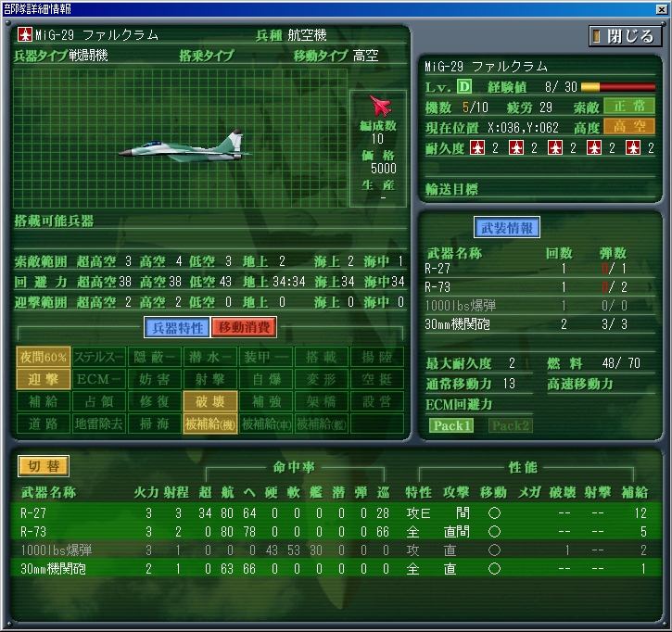The image size is (672, 632).
Task: Click the 経験値 experience progress bar
Action: (618, 87)
